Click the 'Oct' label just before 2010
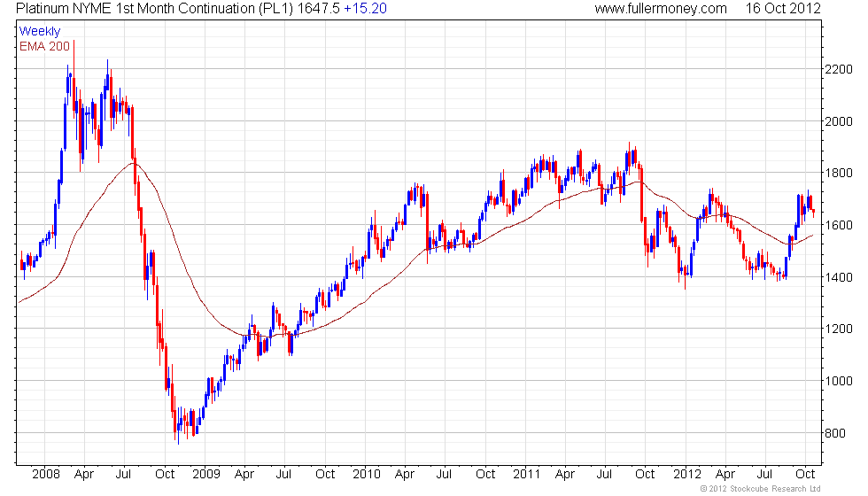 (325, 475)
